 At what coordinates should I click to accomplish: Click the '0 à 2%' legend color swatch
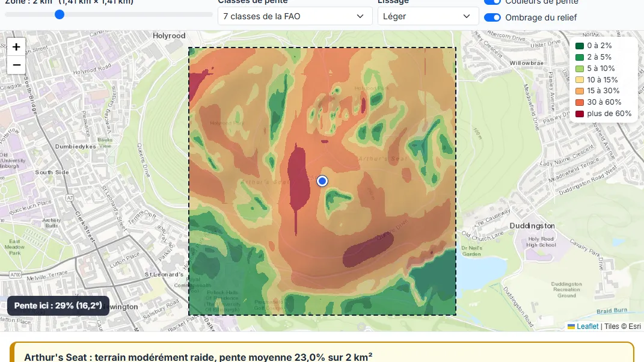click(x=580, y=46)
